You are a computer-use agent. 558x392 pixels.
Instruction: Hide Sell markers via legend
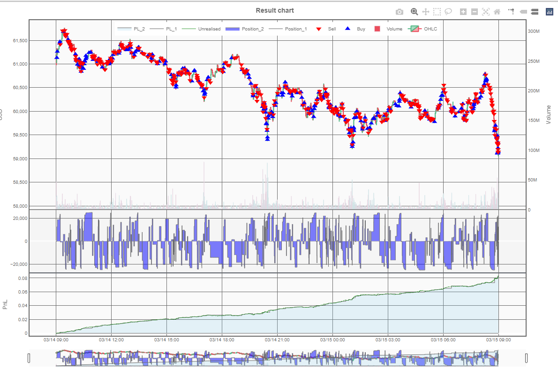click(x=326, y=29)
